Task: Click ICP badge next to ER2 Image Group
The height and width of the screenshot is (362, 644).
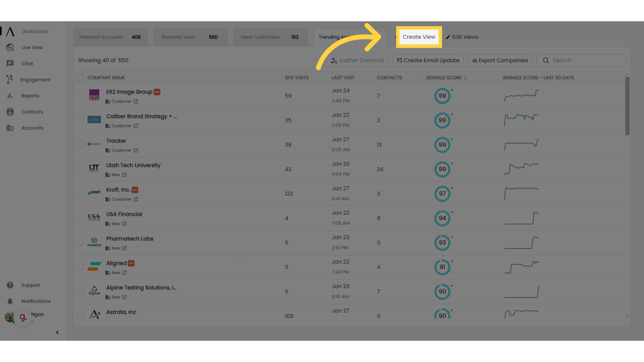Action: [157, 92]
